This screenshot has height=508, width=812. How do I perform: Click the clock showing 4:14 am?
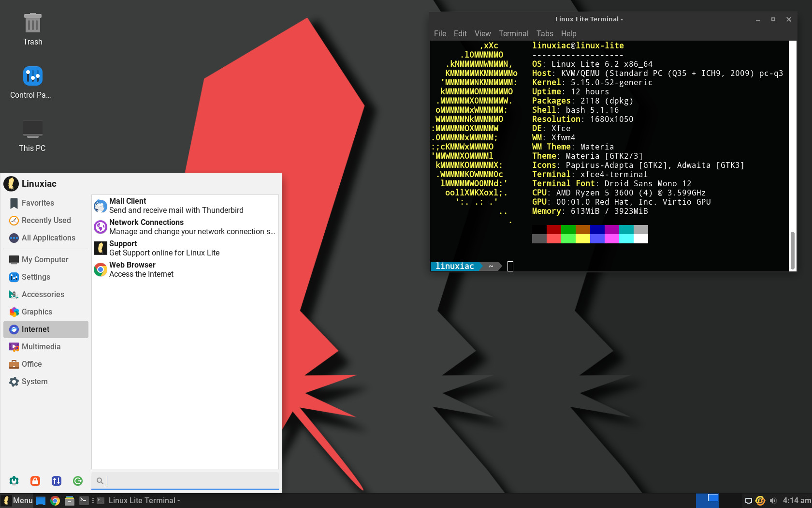797,501
